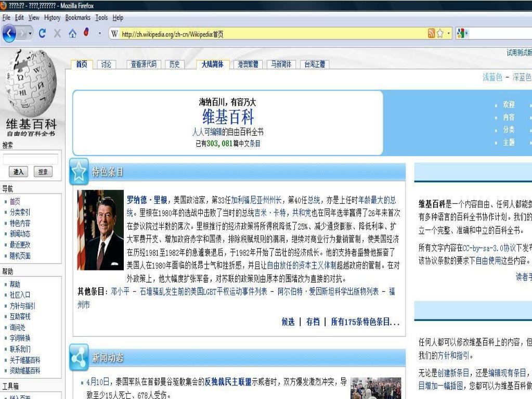532x399 pixels.
Task: Open the search engine selector icon
Action: (x=461, y=33)
